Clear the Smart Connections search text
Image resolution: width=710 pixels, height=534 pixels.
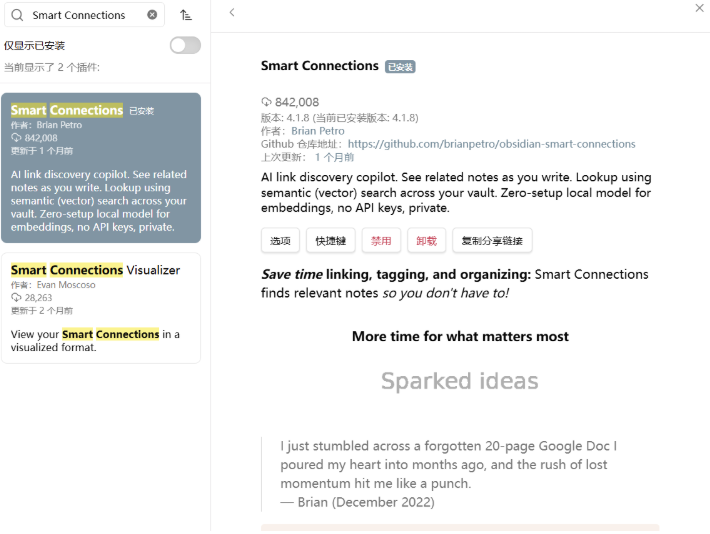pos(152,15)
